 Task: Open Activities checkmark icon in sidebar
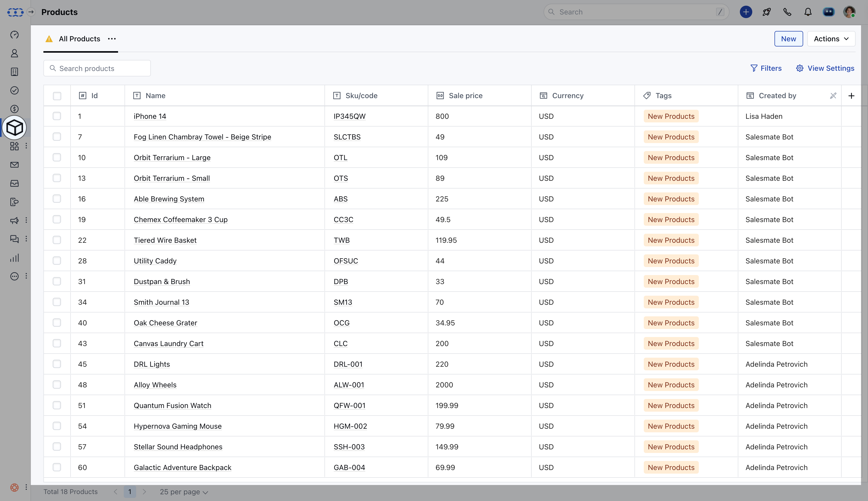click(x=14, y=90)
